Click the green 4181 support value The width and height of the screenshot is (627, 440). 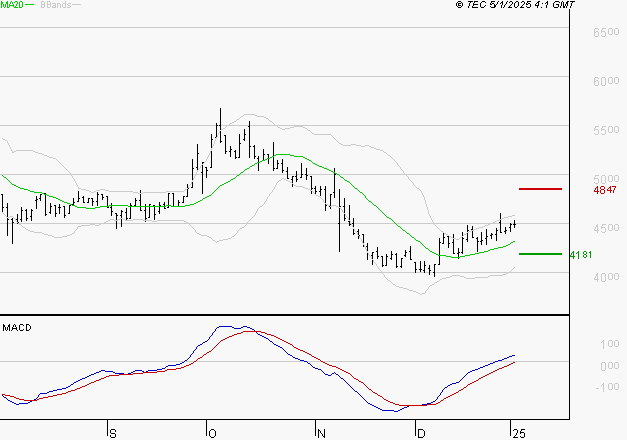pyautogui.click(x=581, y=255)
